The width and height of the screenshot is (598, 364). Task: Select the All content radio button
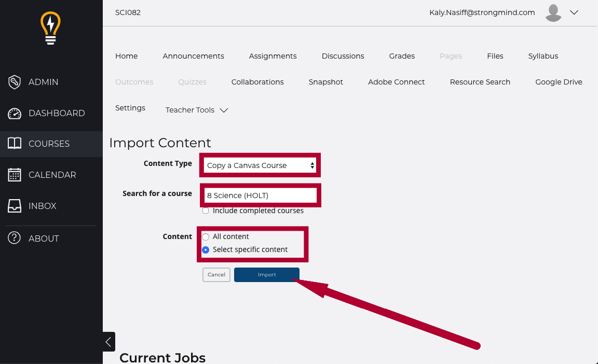point(206,237)
